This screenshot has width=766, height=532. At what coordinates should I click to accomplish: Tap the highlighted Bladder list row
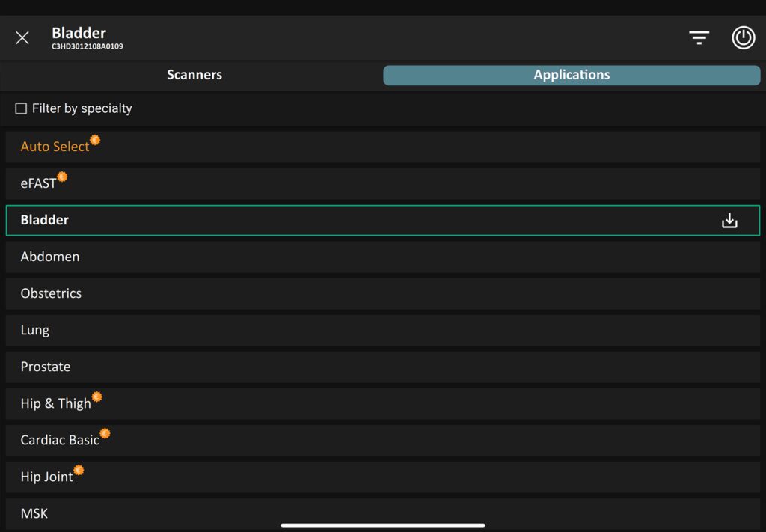(x=359, y=221)
